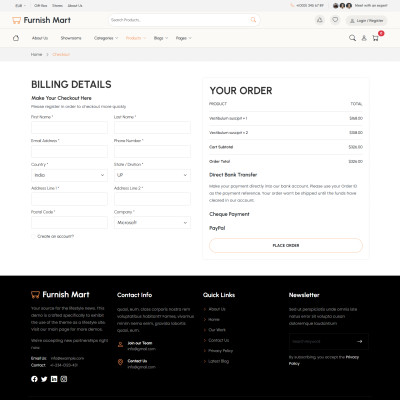Open the language dropdown in top bar
This screenshot has height=400, width=400.
[x=20, y=6]
